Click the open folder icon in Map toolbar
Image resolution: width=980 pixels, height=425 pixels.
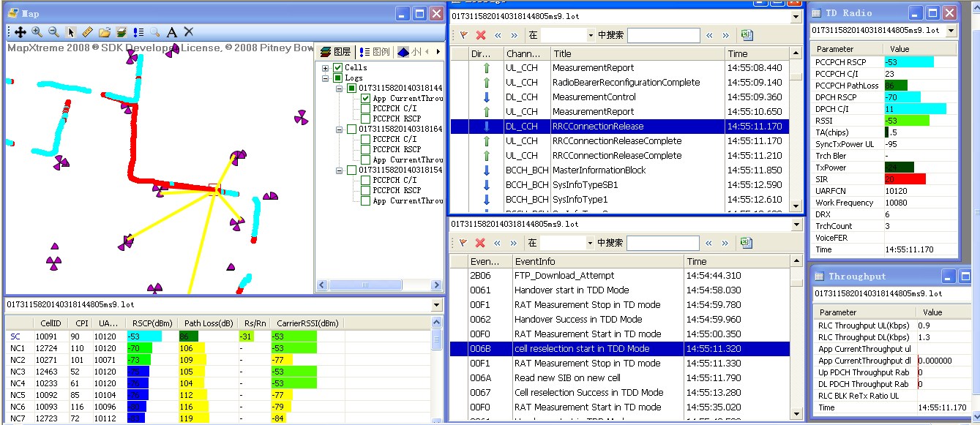[105, 32]
